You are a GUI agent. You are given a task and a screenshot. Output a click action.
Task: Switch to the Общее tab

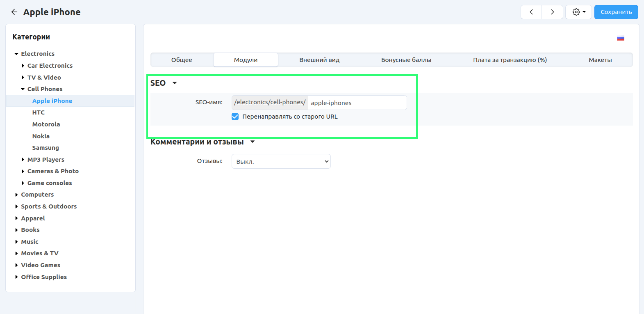(x=182, y=60)
